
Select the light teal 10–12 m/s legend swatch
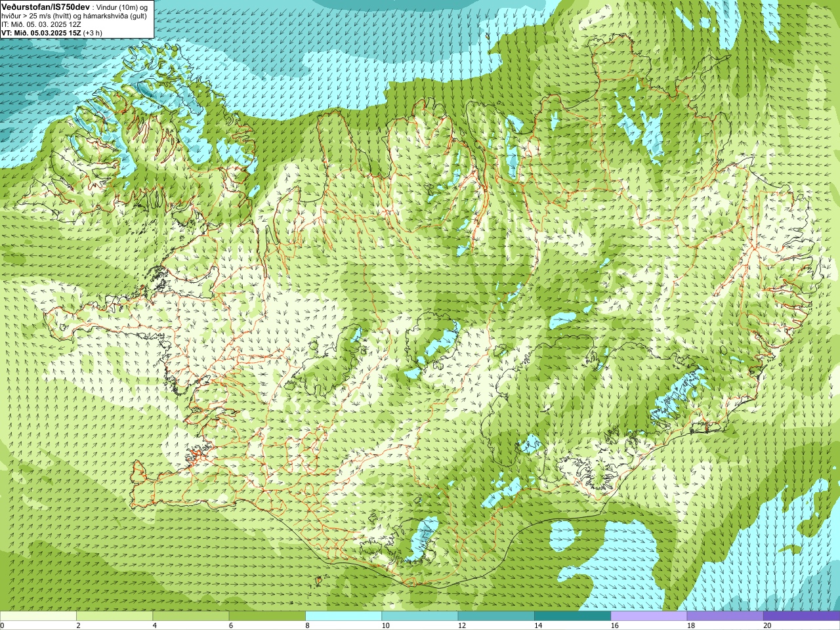coord(420,616)
